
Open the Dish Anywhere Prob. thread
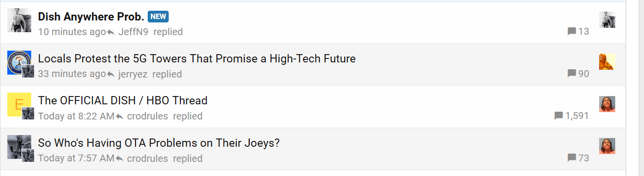(91, 17)
